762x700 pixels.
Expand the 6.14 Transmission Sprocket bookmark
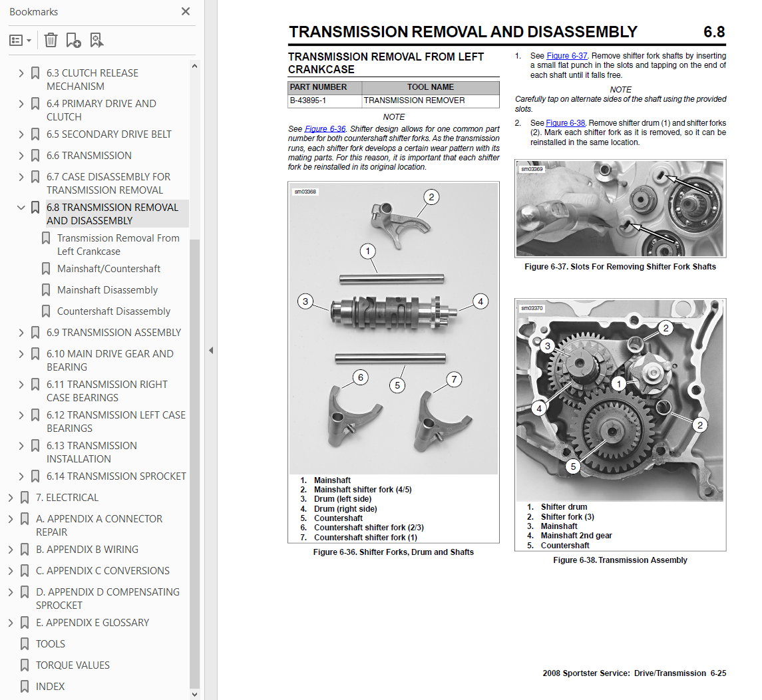21,476
